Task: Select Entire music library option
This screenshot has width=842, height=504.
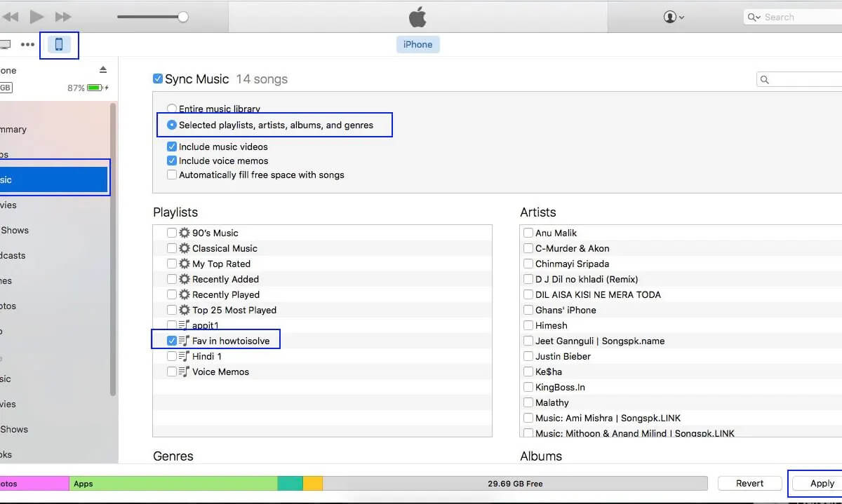Action: [x=172, y=109]
